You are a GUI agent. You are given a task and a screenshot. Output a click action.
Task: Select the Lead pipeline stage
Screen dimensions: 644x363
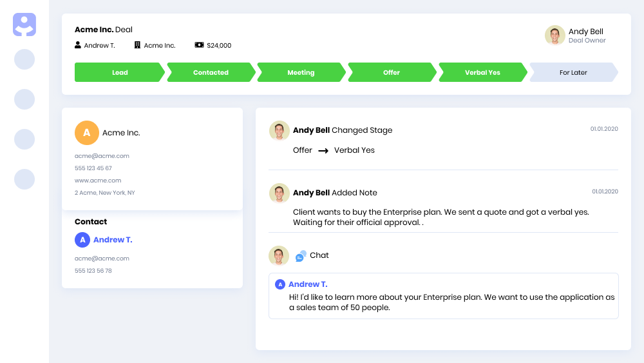point(120,73)
